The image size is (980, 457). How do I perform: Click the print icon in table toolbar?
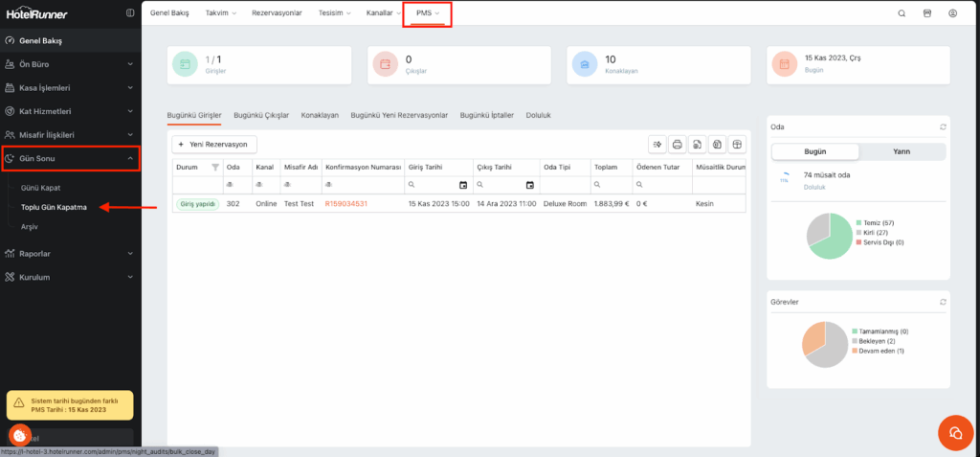pos(677,145)
